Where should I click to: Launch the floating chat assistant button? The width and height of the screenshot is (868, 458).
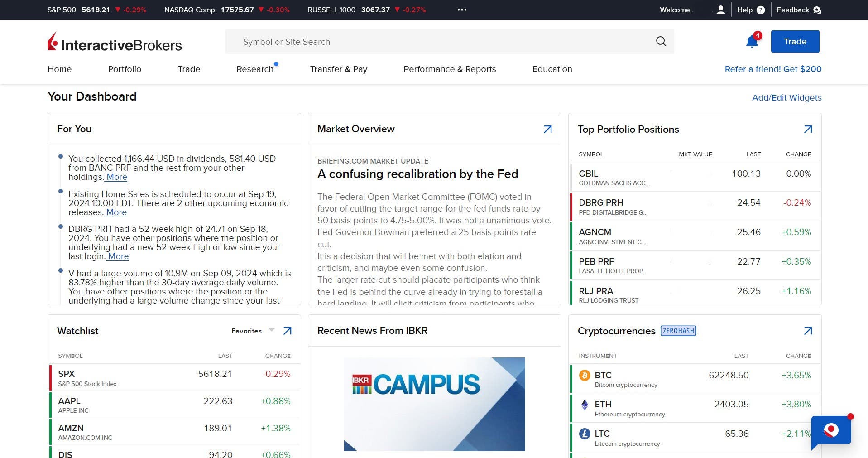coord(831,430)
